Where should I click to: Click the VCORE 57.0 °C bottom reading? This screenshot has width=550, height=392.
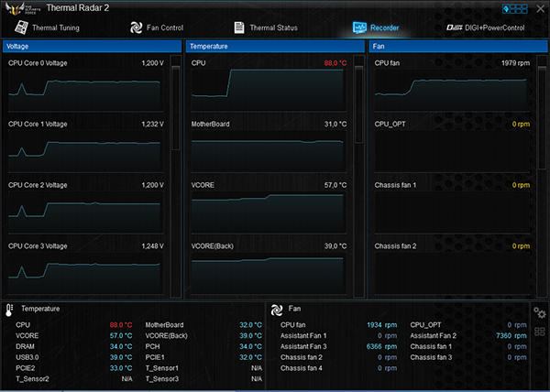(121, 335)
